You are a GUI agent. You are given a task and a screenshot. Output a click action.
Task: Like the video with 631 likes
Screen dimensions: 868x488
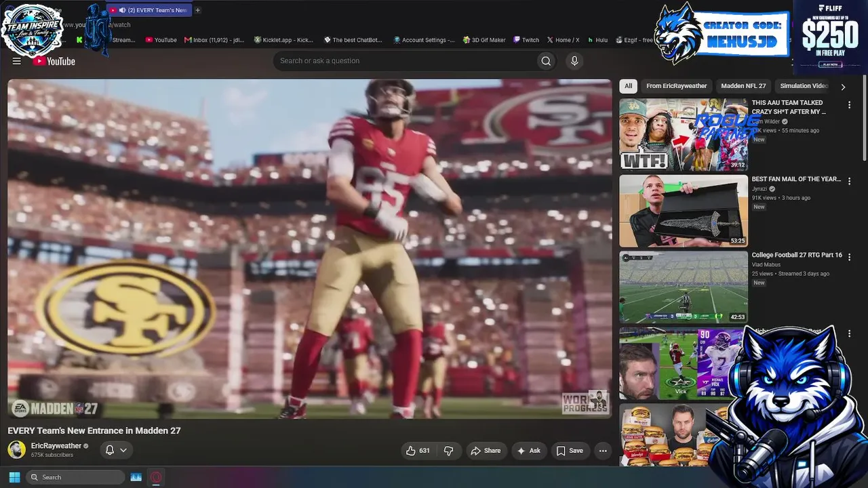pos(418,451)
